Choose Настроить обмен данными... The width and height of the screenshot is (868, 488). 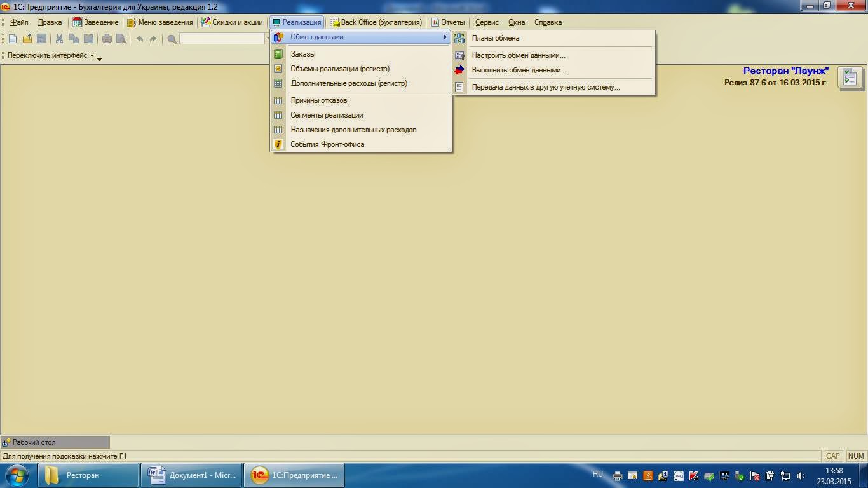coord(553,55)
